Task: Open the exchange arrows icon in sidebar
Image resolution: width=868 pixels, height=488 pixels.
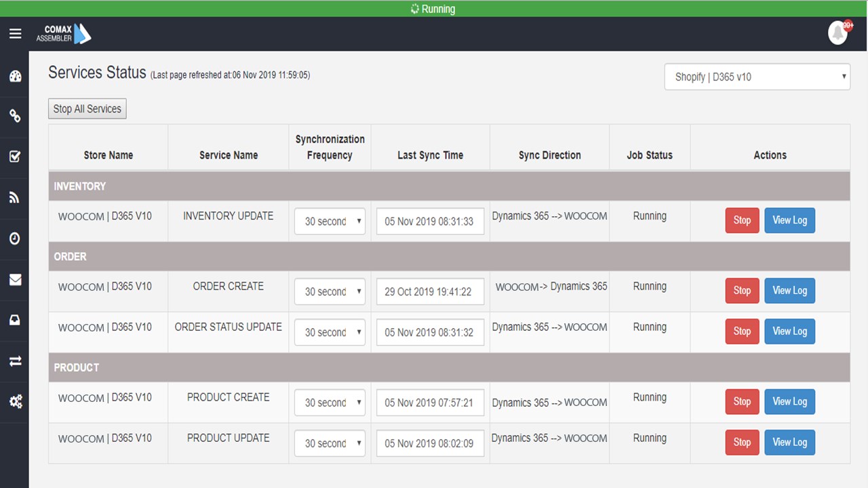Action: (15, 361)
